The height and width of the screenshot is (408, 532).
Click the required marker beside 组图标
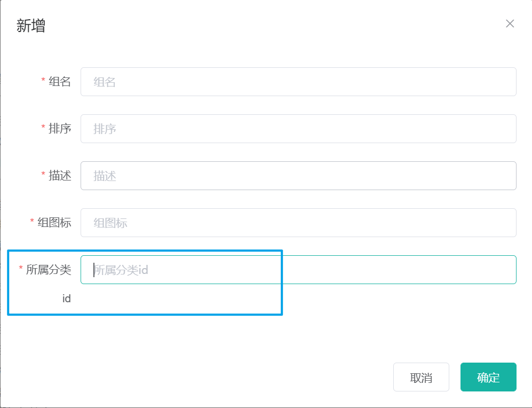pyautogui.click(x=32, y=221)
